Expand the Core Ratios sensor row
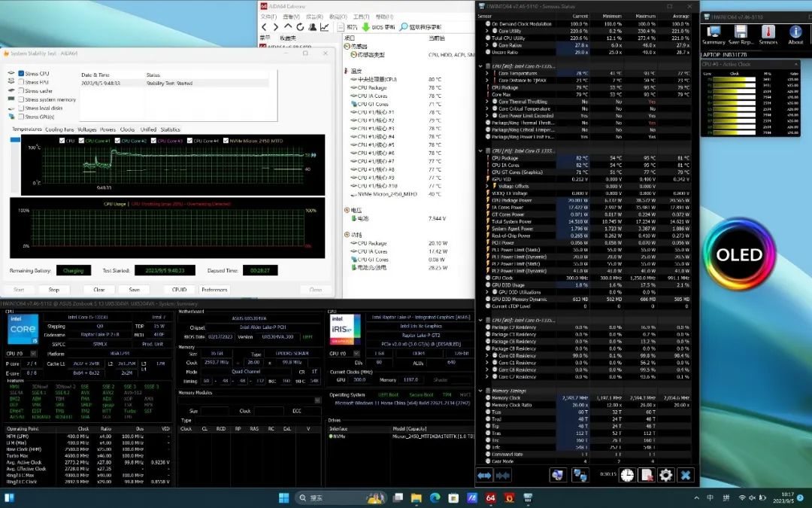The image size is (812, 508). coord(487,45)
